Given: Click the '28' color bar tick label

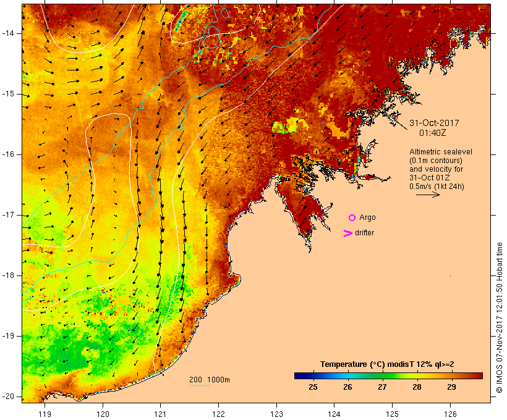Looking at the screenshot, I should coord(417,387).
